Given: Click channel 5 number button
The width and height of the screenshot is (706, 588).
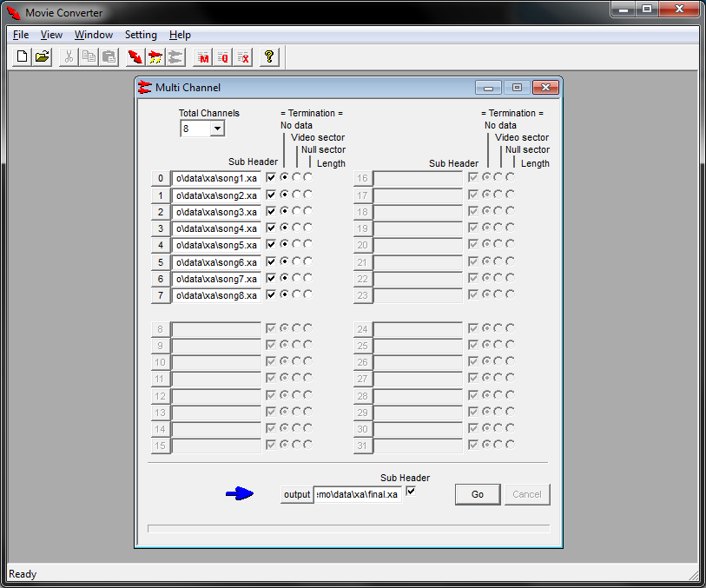Looking at the screenshot, I should tap(161, 262).
